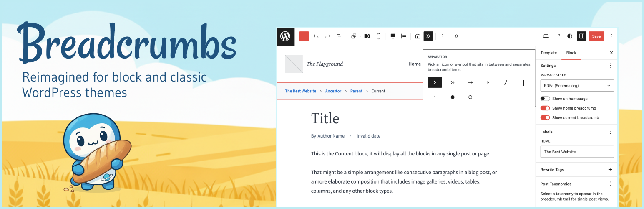This screenshot has width=644, height=209.
Task: Open the block inserter plus button
Action: tap(304, 36)
